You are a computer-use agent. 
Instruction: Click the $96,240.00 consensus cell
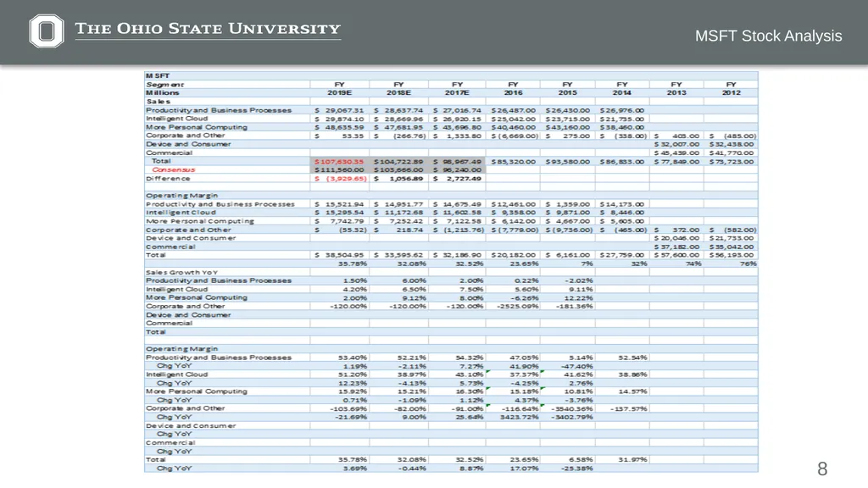457,169
